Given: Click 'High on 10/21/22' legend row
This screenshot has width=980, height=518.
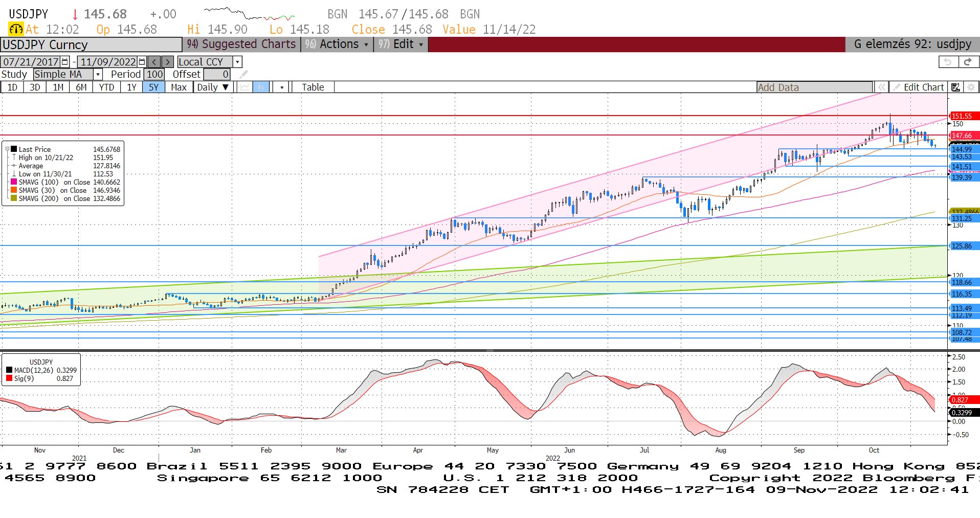Looking at the screenshot, I should (66, 157).
